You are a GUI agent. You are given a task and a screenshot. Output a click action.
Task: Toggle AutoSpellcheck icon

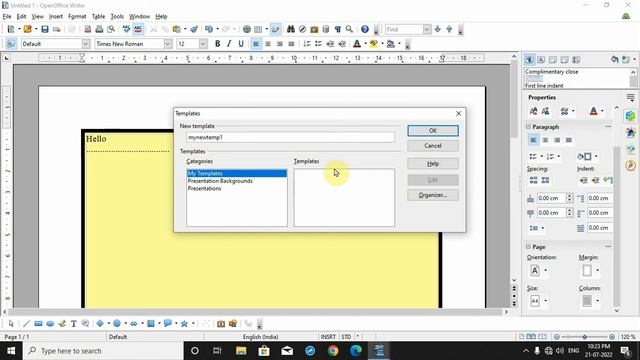pos(138,29)
